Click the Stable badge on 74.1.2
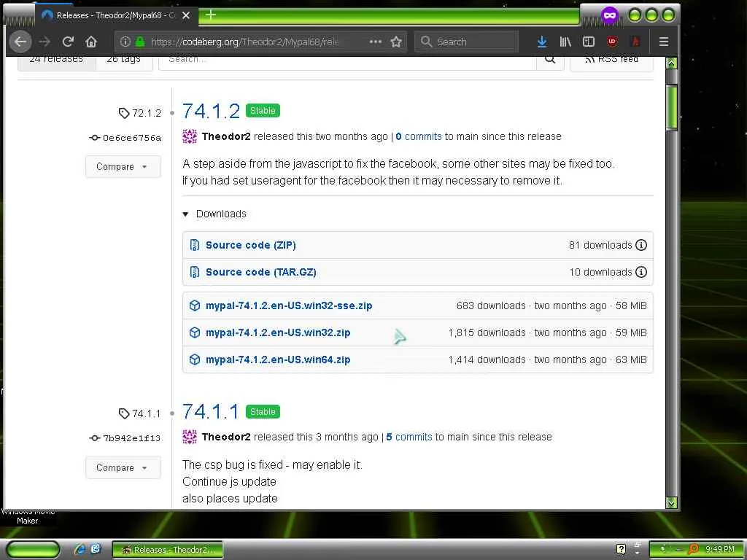This screenshot has width=747, height=560. click(263, 111)
